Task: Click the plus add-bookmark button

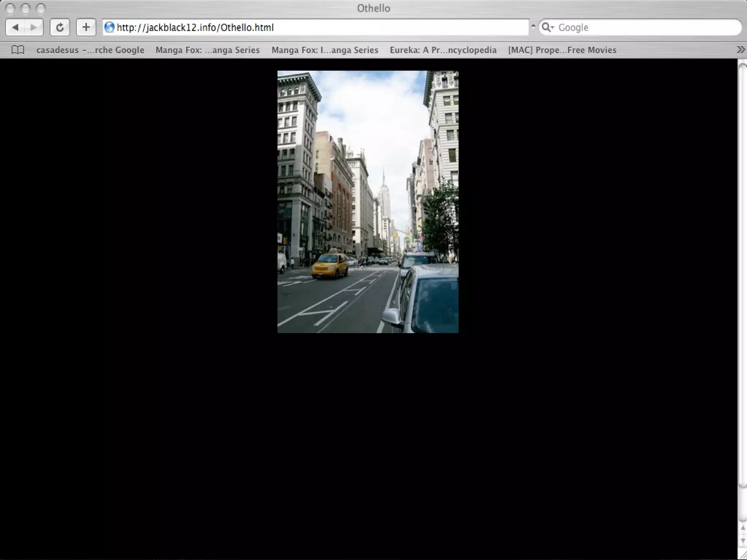Action: click(86, 27)
